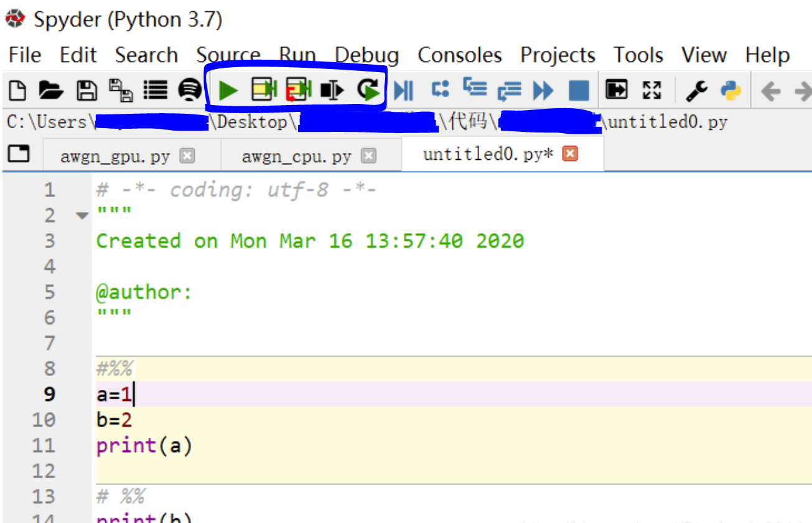The image size is (812, 523).
Task: Close the awgn_gpu.py tab
Action: pyautogui.click(x=187, y=155)
